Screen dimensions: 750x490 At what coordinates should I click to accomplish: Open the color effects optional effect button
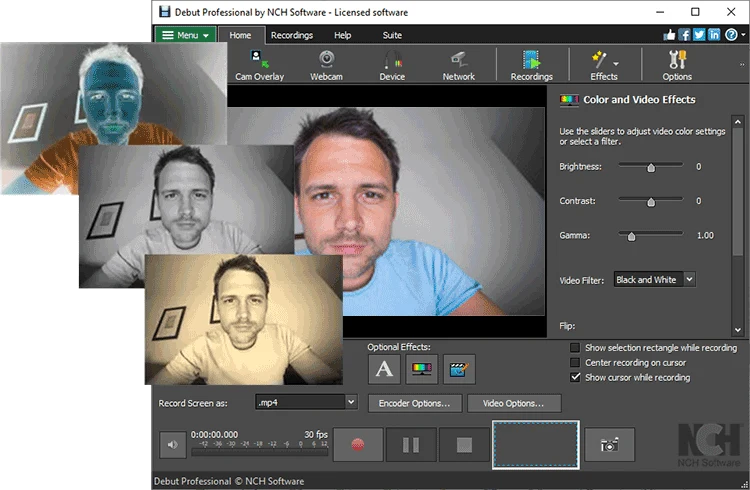click(421, 369)
